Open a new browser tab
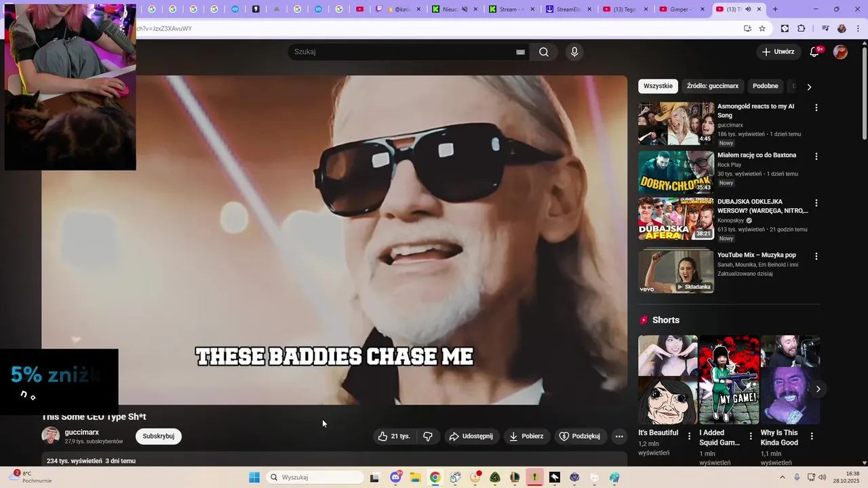 775,9
